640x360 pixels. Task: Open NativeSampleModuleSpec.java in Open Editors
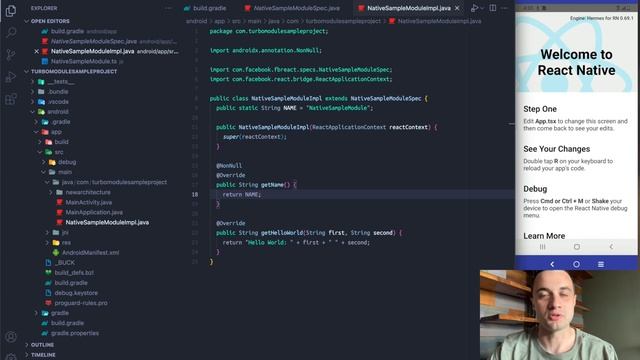(x=93, y=41)
